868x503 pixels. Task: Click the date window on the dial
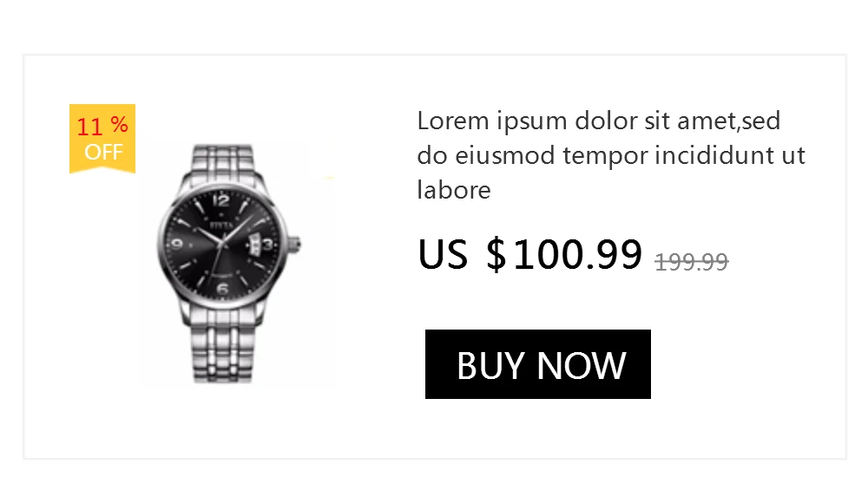click(254, 244)
